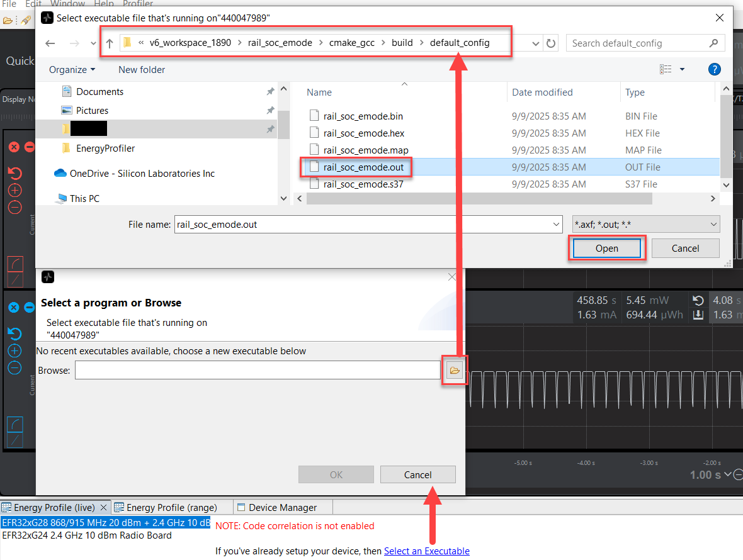Open the file type filter dropdown
The image size is (743, 560).
coord(645,224)
